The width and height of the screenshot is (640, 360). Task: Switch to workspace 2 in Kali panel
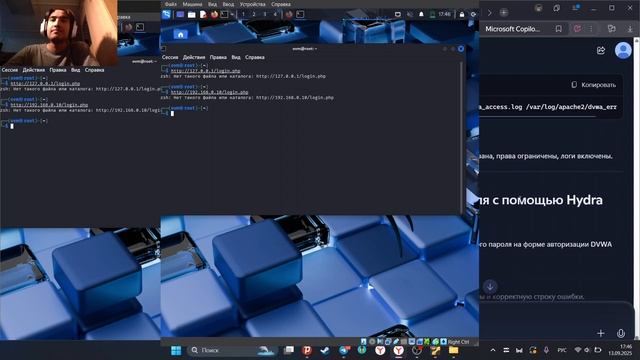(254, 14)
